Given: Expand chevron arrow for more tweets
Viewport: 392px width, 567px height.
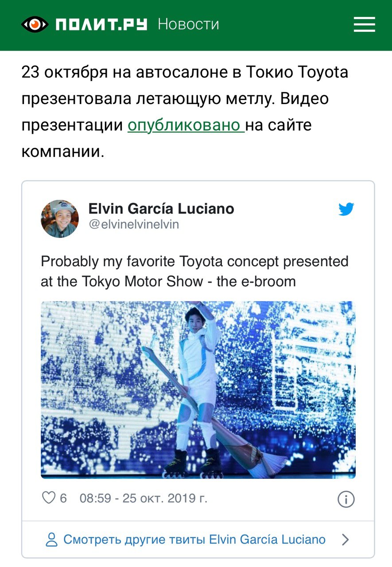Looking at the screenshot, I should click(x=346, y=540).
